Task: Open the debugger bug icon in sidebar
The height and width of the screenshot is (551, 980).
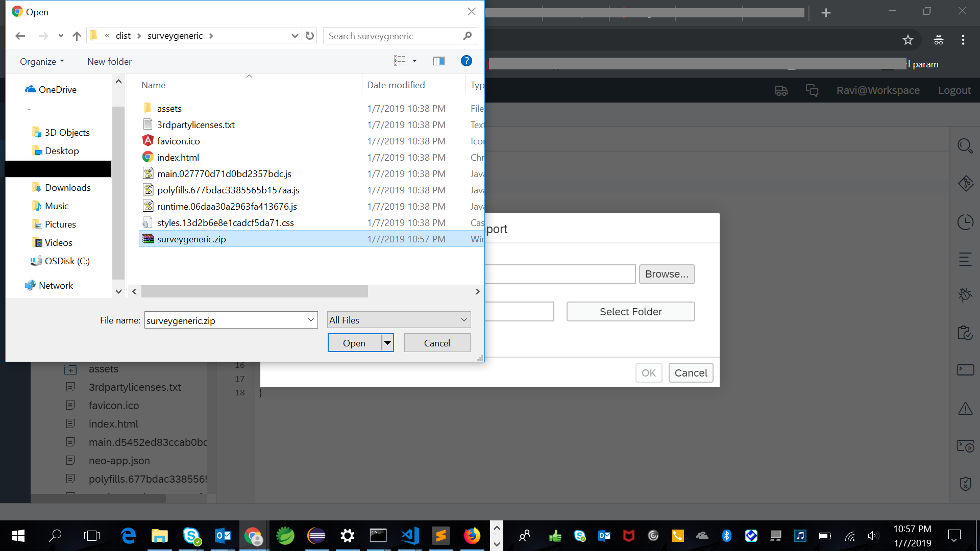Action: point(965,294)
